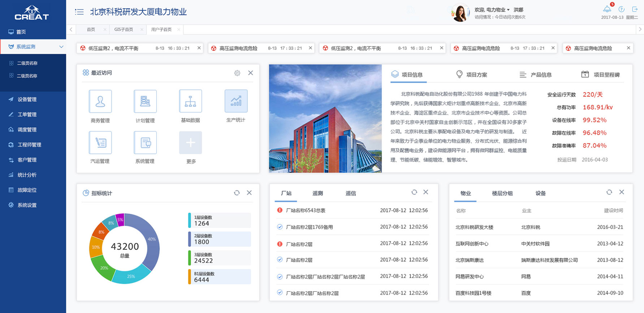The image size is (644, 313).
Task: Switch to the GIS子首页 tab
Action: pos(124,30)
